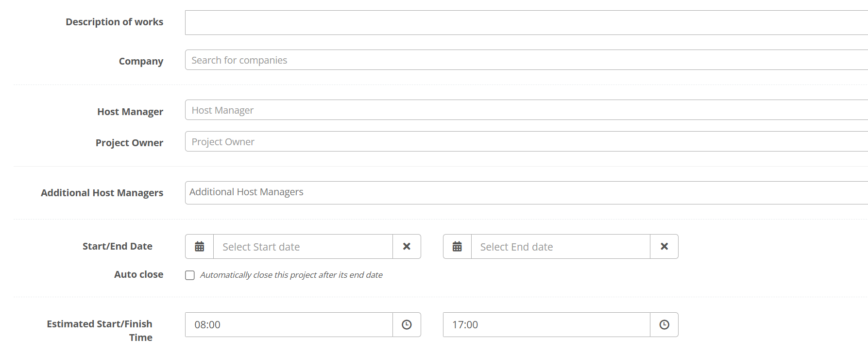Click the 'Estimated Start/Finish Time' label
Image resolution: width=868 pixels, height=355 pixels.
[100, 330]
